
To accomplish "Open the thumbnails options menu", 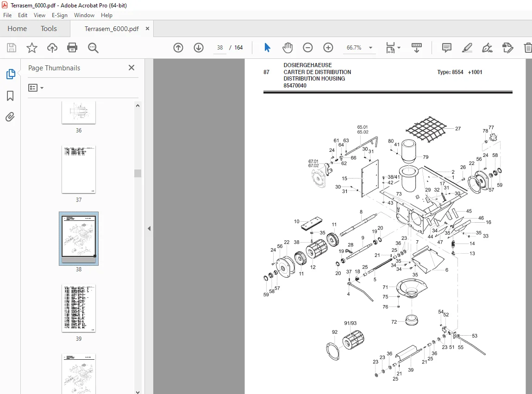I will click(x=36, y=88).
